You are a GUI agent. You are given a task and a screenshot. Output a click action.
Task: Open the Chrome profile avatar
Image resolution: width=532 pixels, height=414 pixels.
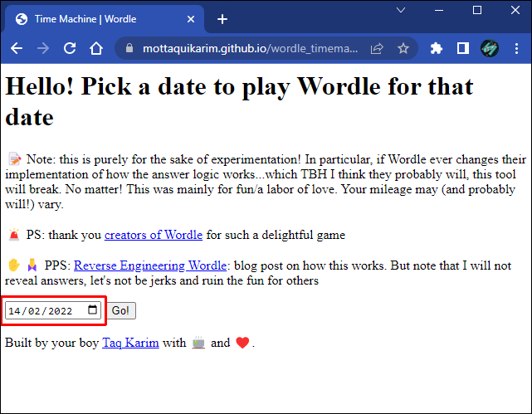tap(490, 48)
